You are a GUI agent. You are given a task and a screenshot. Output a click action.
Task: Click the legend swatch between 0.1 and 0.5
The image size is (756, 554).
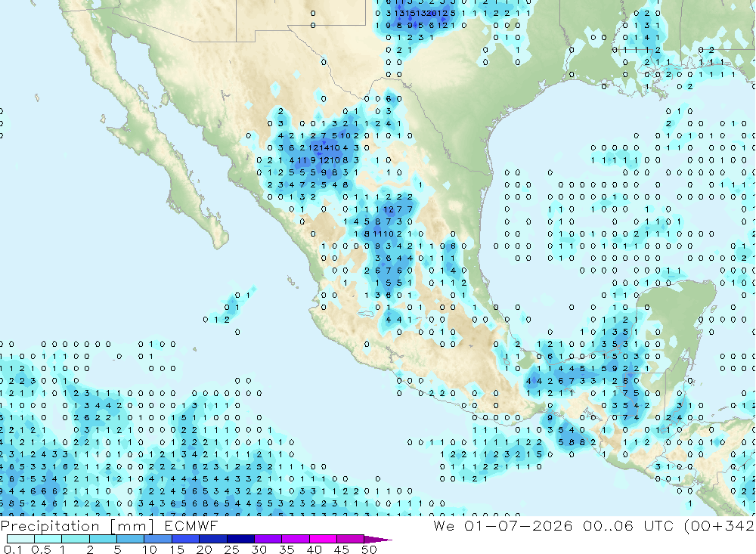click(20, 539)
